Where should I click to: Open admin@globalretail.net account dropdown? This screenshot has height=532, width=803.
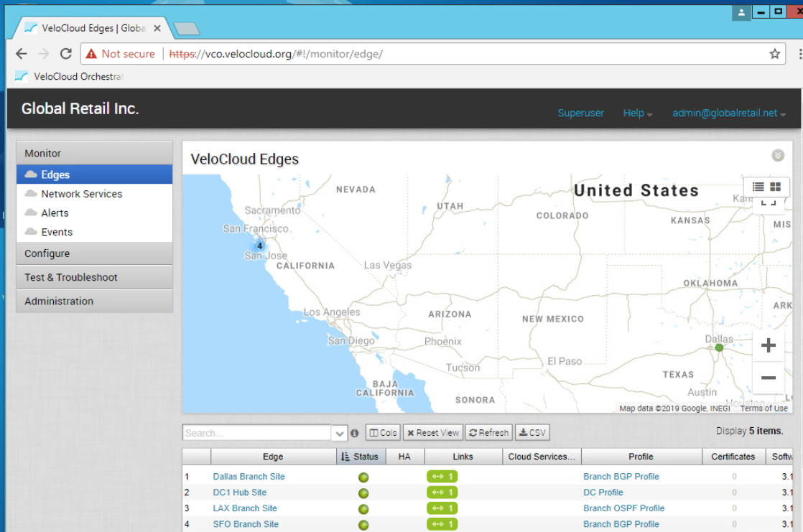pos(728,113)
